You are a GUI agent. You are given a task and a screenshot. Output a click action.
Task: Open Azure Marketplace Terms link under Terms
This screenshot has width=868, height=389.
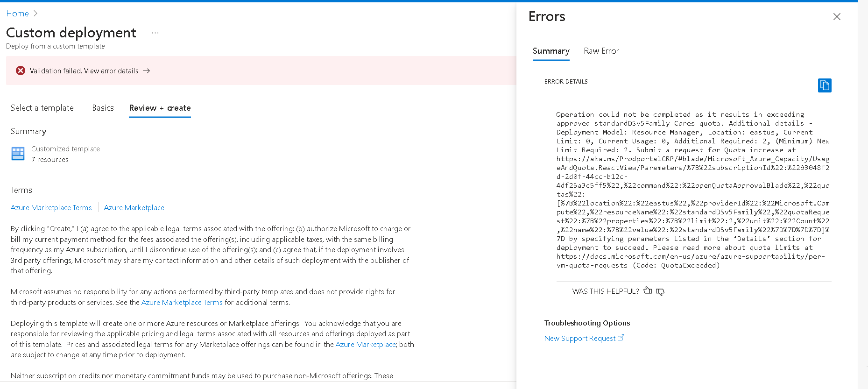click(51, 207)
